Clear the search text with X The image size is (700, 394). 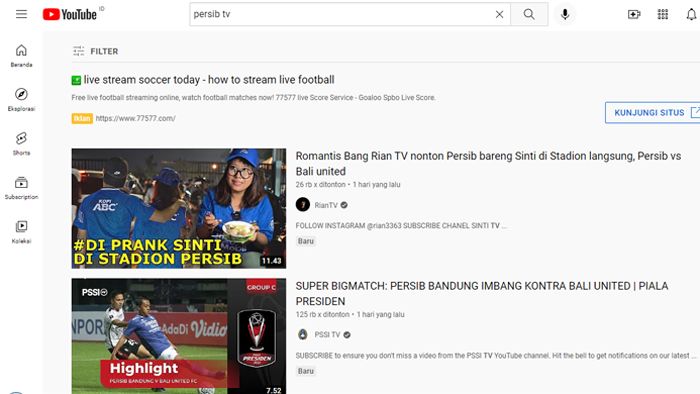500,14
